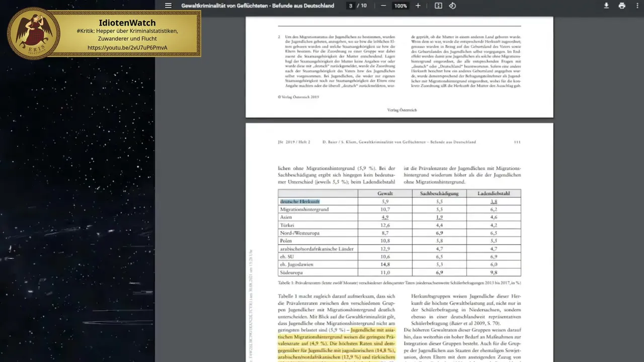644x362 pixels.
Task: Click the 14,8 Gewalt value for Jugoslawien
Action: (385, 264)
